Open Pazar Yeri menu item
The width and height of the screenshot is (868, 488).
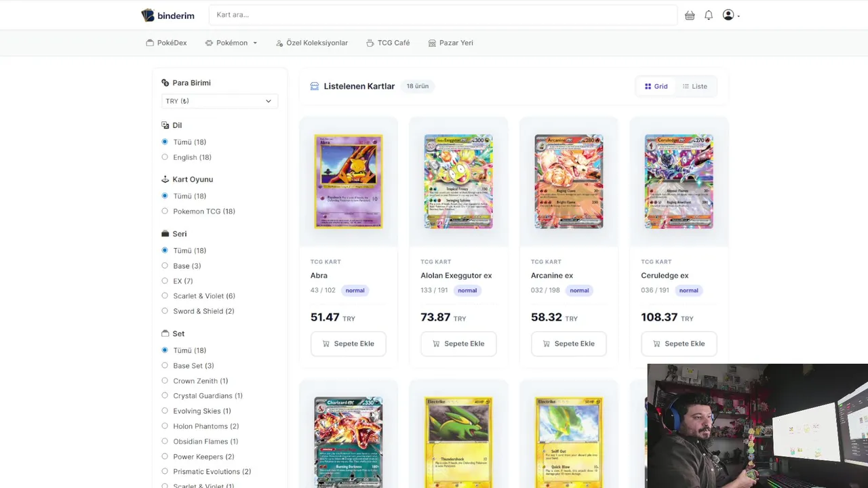coord(451,43)
